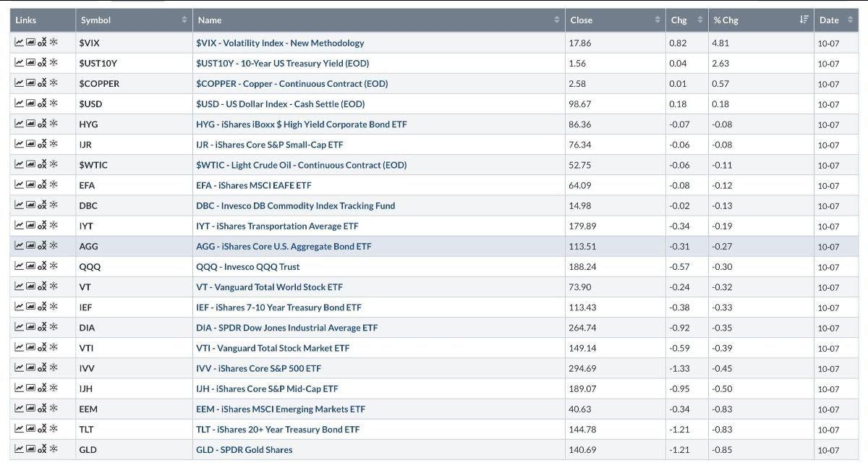The image size is (868, 463).
Task: Sort by the Chg column header
Action: pyautogui.click(x=686, y=20)
